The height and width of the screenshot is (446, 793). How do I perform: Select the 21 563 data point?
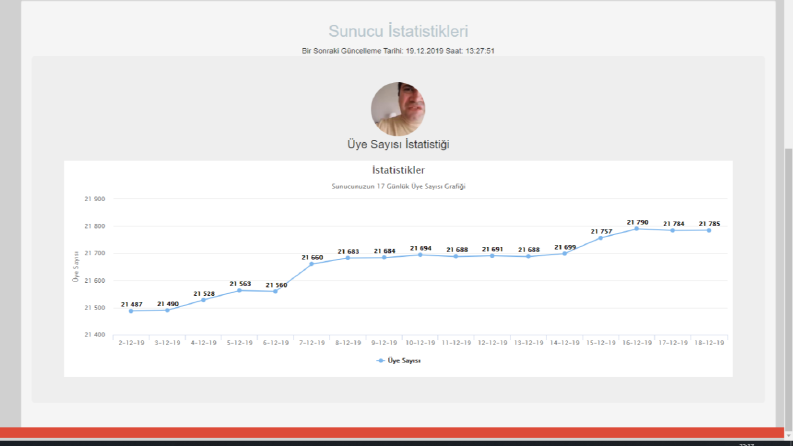240,290
